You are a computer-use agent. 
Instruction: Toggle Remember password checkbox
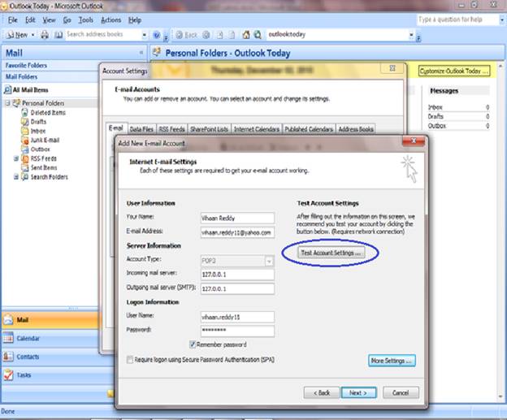click(x=193, y=344)
